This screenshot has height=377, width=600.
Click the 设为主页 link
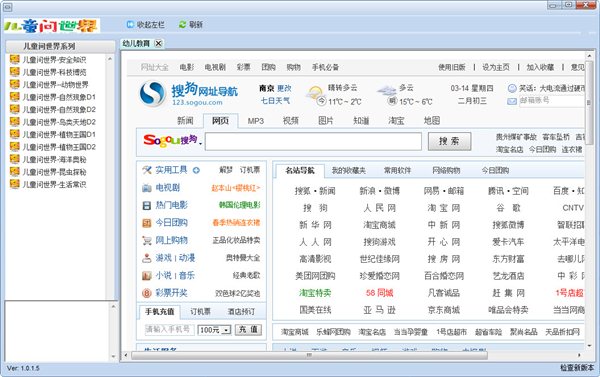click(x=496, y=67)
